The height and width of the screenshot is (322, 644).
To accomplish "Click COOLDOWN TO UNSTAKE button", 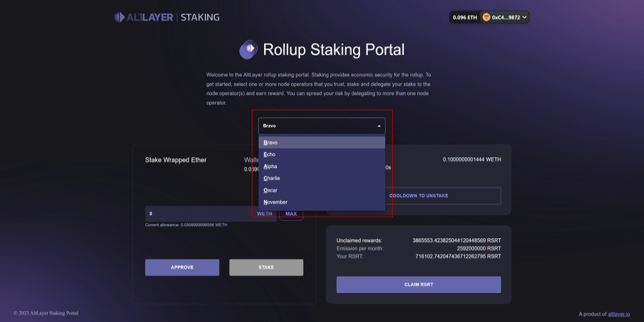I will pyautogui.click(x=419, y=196).
